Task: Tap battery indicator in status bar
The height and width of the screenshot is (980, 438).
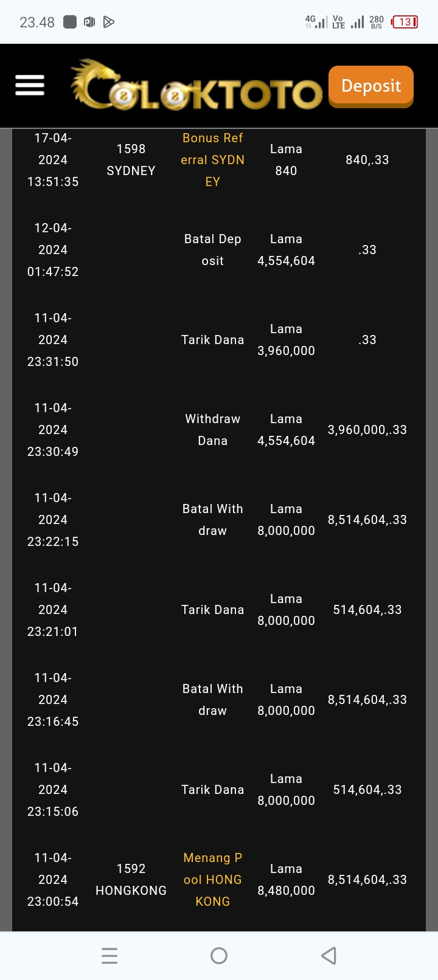Action: (x=405, y=22)
